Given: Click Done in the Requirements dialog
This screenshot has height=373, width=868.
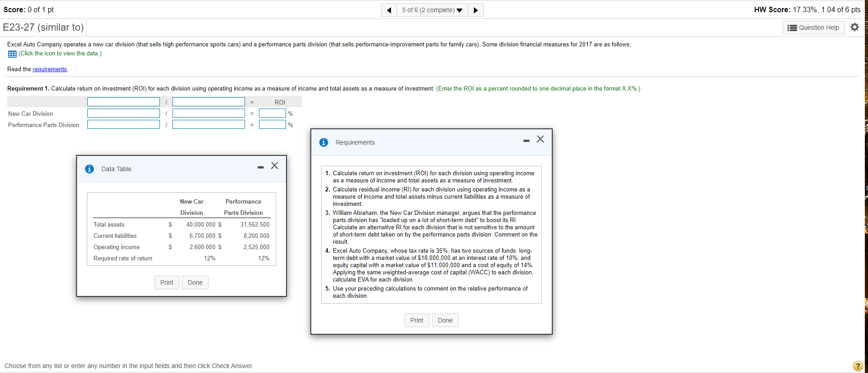Looking at the screenshot, I should pos(445,320).
